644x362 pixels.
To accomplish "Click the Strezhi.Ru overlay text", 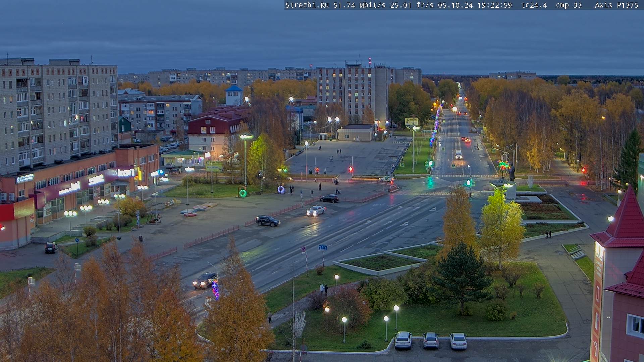I will pyautogui.click(x=307, y=5).
